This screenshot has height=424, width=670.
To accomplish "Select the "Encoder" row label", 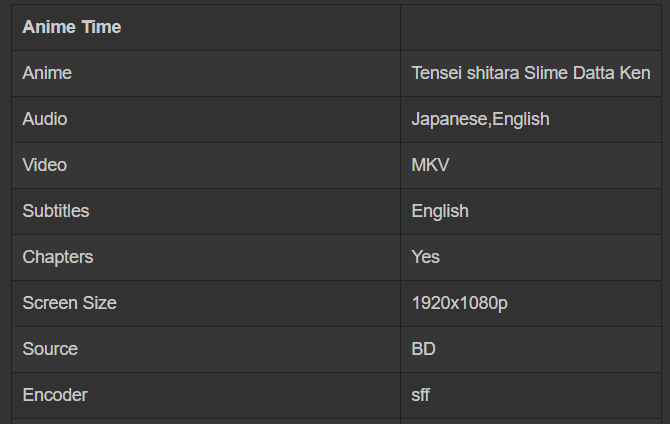I will pos(55,395).
